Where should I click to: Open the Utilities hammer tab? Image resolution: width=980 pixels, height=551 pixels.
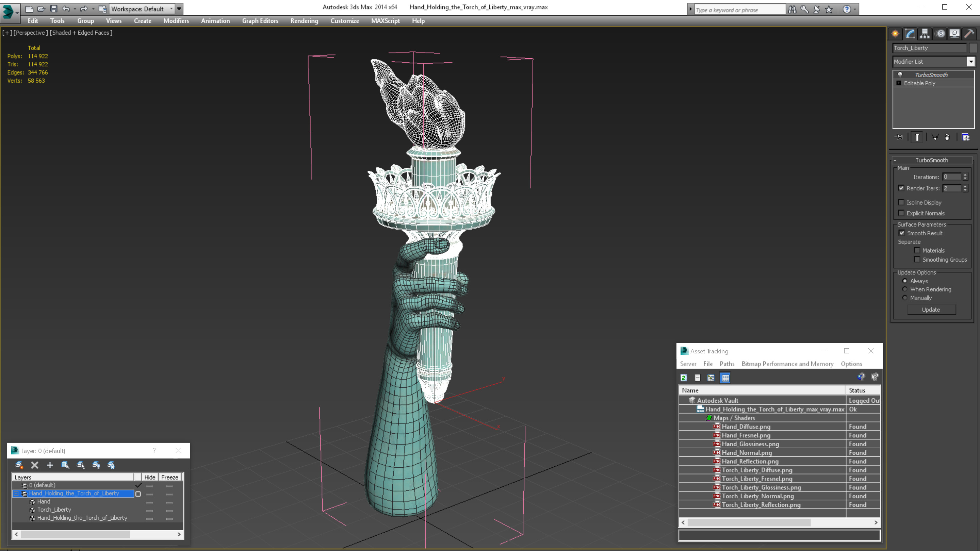point(969,34)
